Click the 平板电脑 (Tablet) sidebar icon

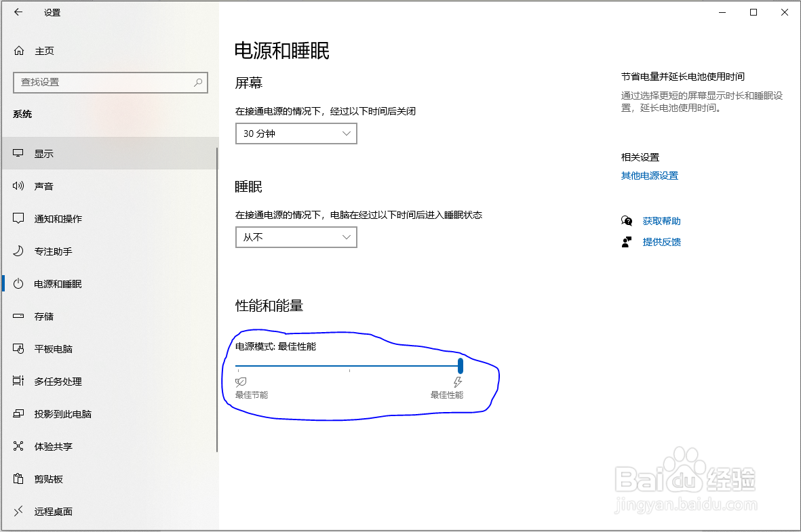point(18,348)
